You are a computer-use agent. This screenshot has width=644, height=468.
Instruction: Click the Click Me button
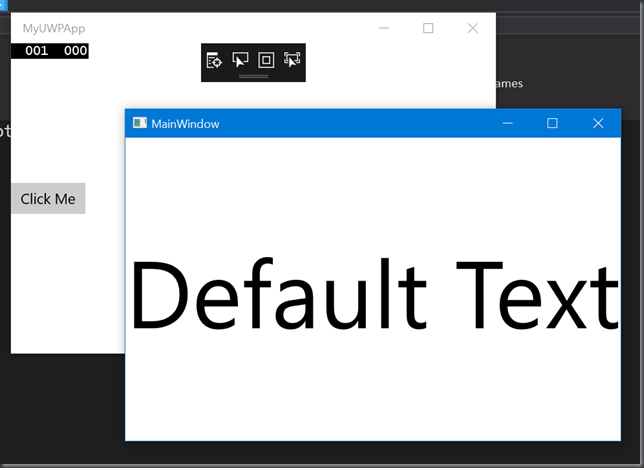pos(48,199)
